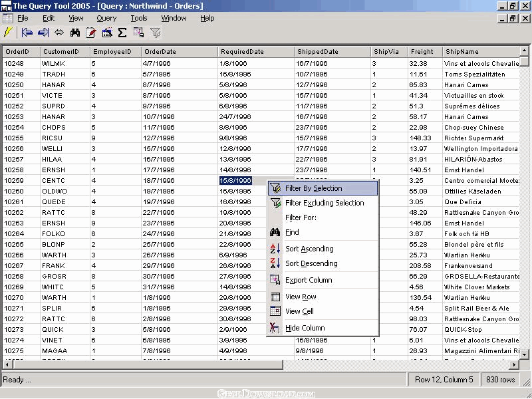Click the export grid toolbar icon

[138, 33]
